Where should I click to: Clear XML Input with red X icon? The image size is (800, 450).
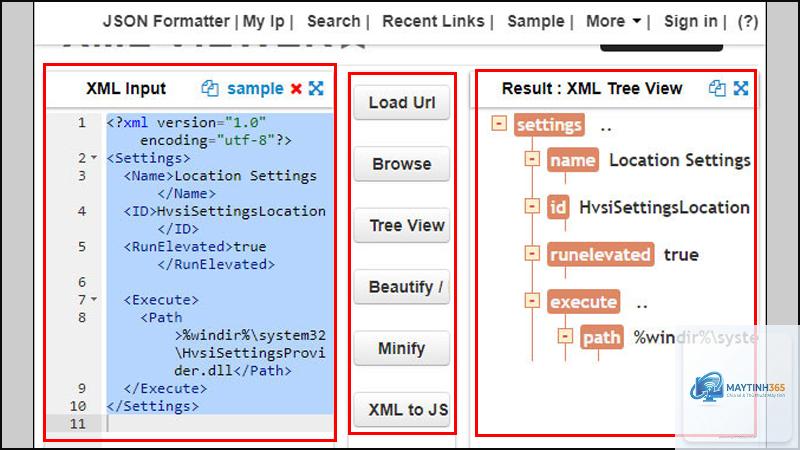click(x=296, y=89)
